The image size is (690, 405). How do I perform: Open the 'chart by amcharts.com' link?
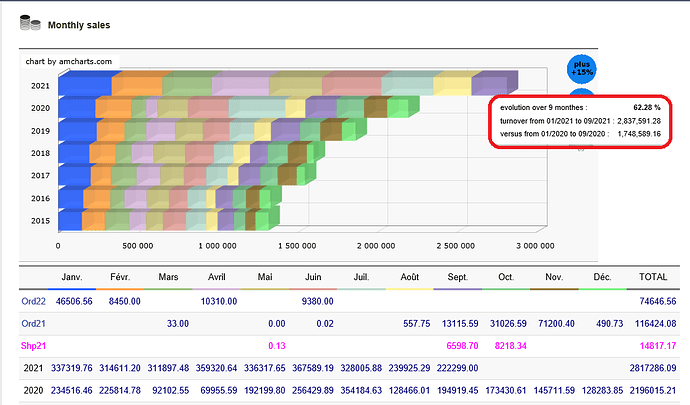[x=69, y=61]
